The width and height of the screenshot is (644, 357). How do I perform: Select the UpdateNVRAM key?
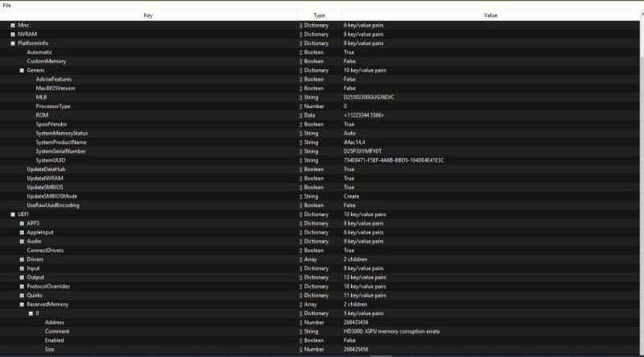(x=45, y=179)
